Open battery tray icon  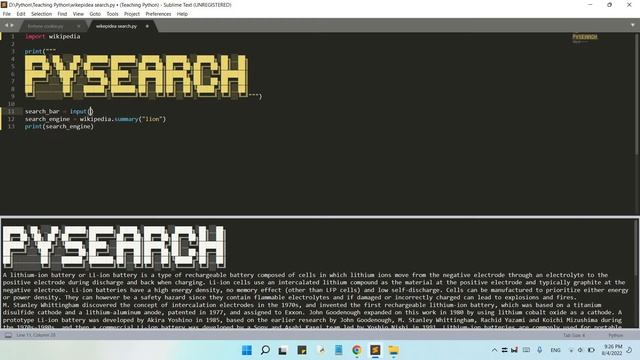click(591, 350)
